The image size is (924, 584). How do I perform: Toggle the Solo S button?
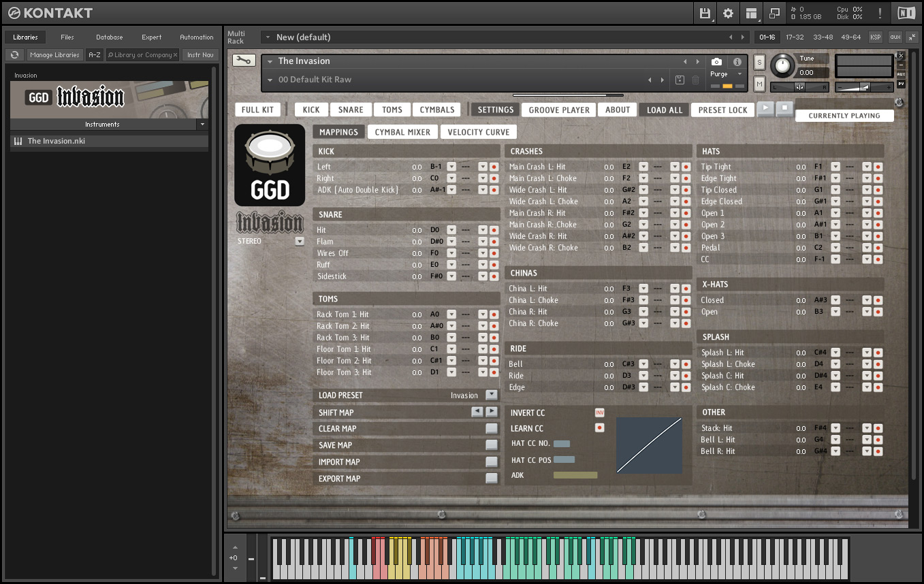760,63
